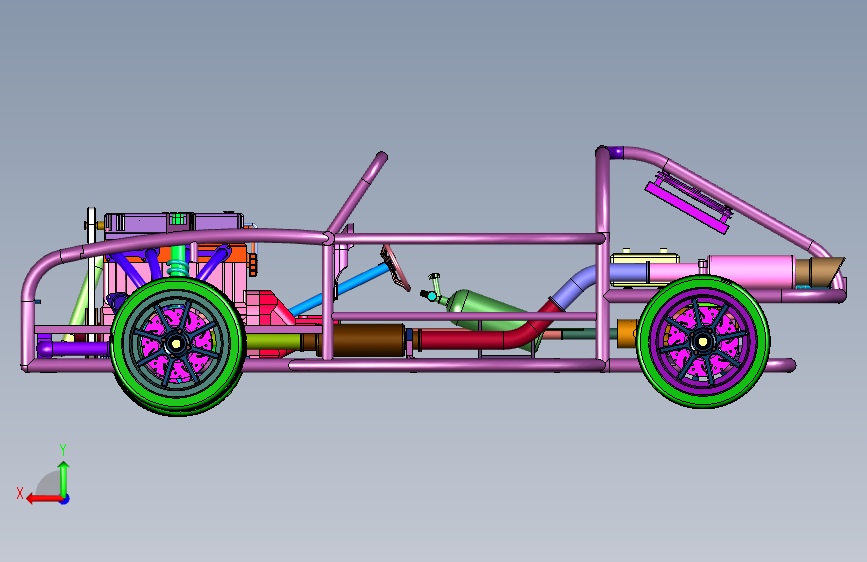Select the tall vertical rear roll hoop tube
867x562 pixels.
(x=603, y=194)
